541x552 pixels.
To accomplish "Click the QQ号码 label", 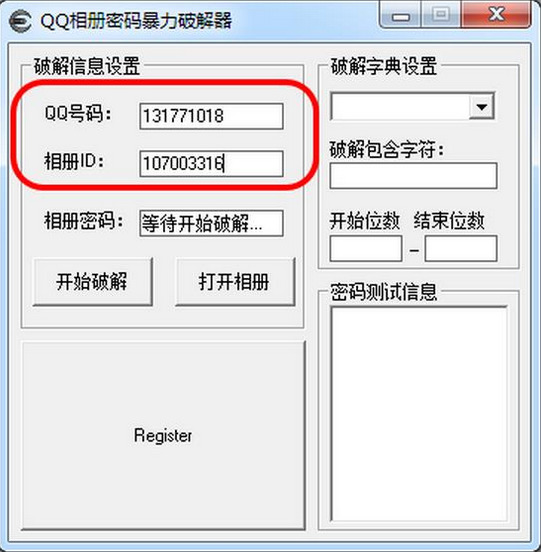I will pos(78,113).
